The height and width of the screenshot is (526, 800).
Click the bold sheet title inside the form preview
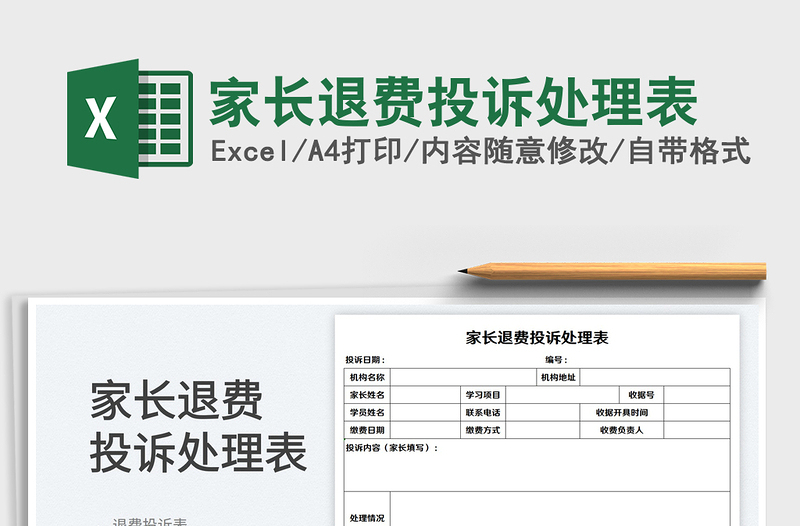pyautogui.click(x=537, y=338)
